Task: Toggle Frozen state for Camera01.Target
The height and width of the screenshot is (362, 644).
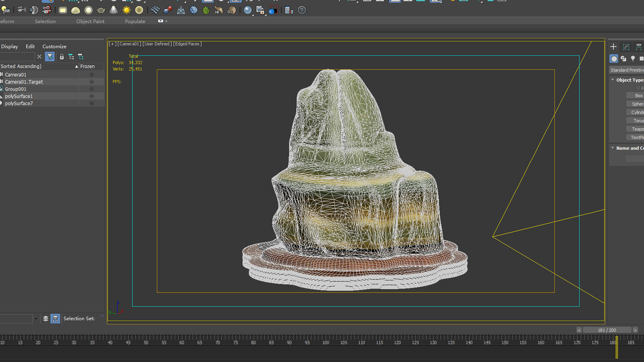Action: [x=92, y=82]
